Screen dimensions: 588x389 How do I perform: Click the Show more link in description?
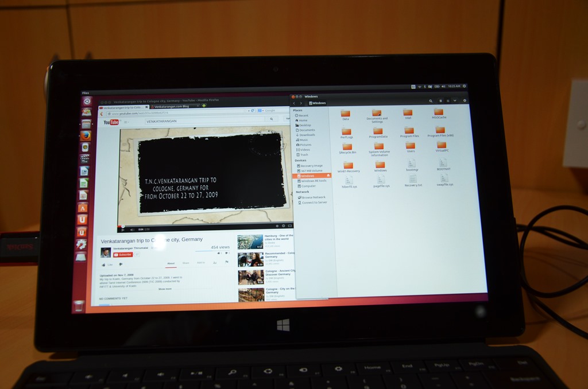(165, 289)
